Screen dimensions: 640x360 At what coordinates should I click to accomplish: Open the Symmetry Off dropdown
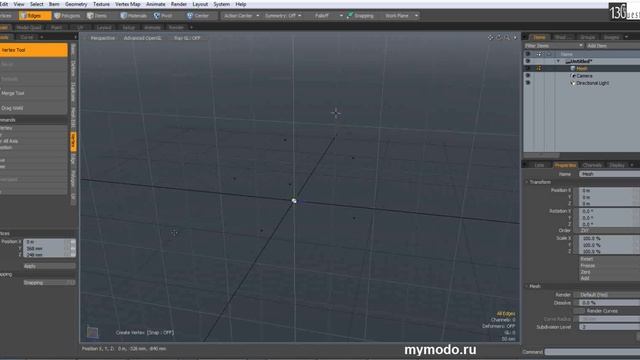(x=283, y=16)
